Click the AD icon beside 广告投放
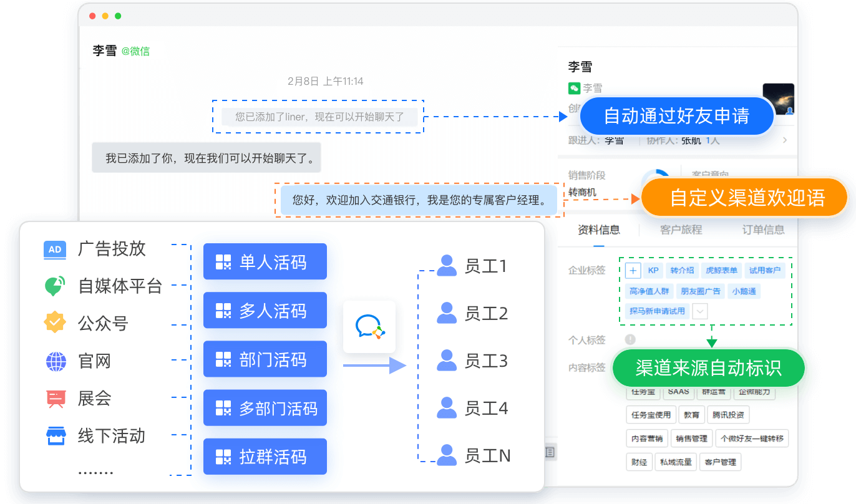 pos(55,250)
